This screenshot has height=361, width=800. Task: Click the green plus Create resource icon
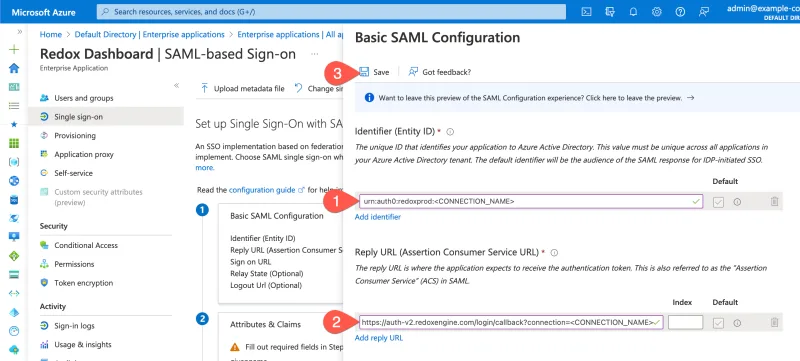[x=14, y=49]
